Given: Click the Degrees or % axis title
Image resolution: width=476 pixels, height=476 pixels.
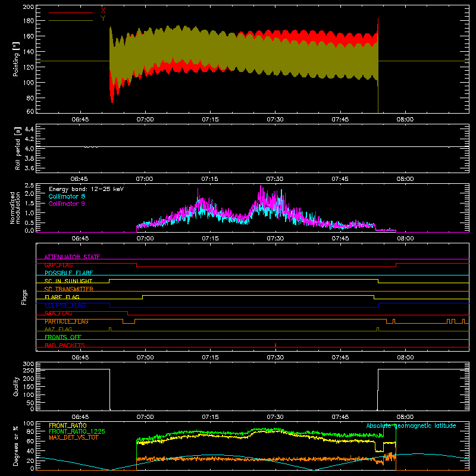Looking at the screenshot, I should click(16, 446).
